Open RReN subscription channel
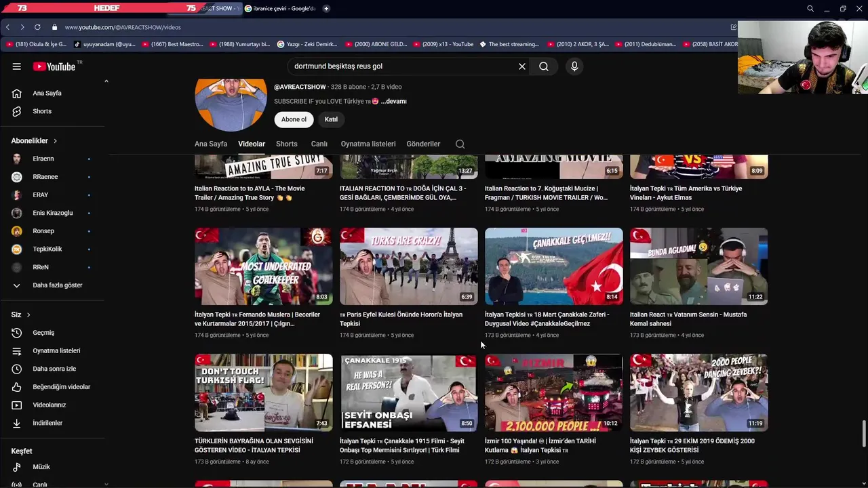The width and height of the screenshot is (868, 488). pos(41,267)
